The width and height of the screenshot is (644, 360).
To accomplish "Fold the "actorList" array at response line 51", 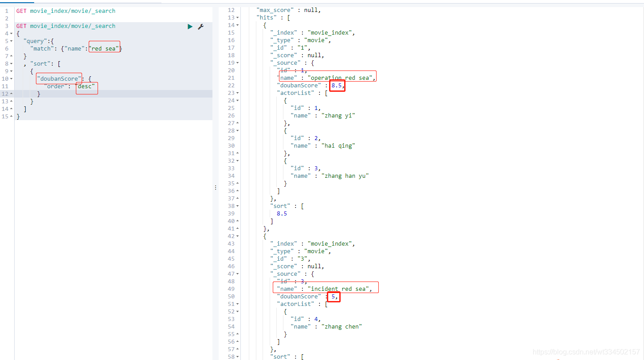I will (238, 304).
